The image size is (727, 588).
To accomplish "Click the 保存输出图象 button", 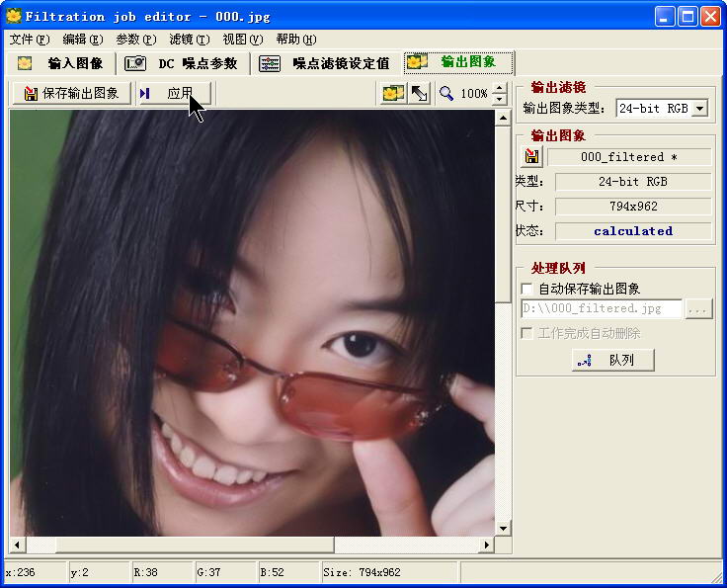I will 71,93.
